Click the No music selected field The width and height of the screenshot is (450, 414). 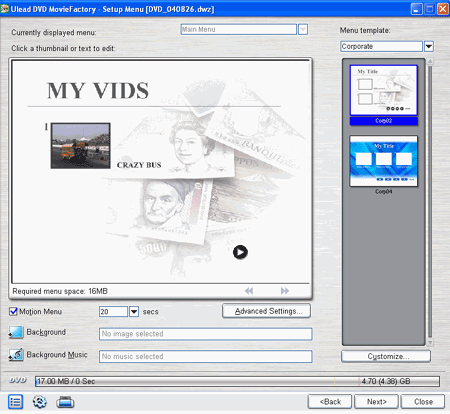[x=206, y=356]
